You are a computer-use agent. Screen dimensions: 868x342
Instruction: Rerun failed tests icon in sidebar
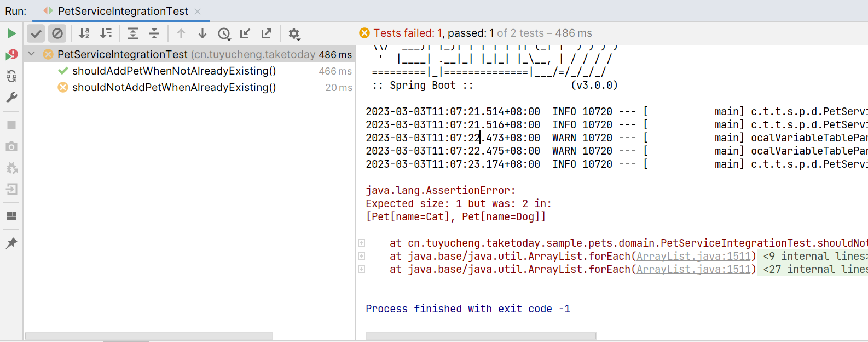click(11, 55)
